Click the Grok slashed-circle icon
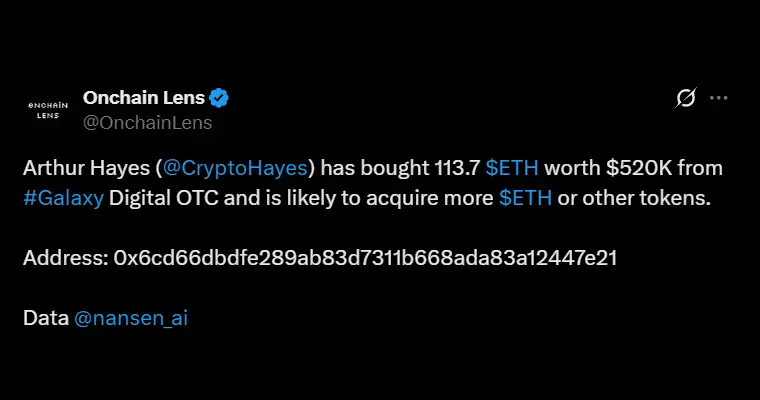 (x=685, y=98)
